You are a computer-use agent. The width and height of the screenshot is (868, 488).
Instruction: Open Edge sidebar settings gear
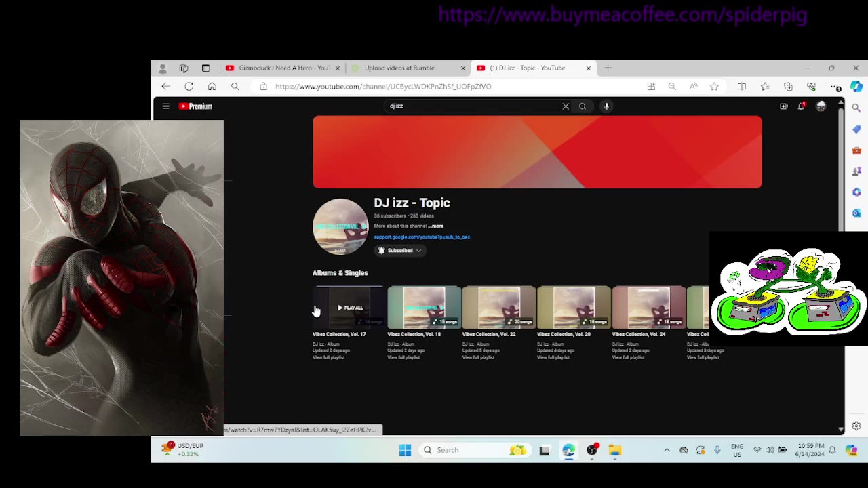(856, 426)
